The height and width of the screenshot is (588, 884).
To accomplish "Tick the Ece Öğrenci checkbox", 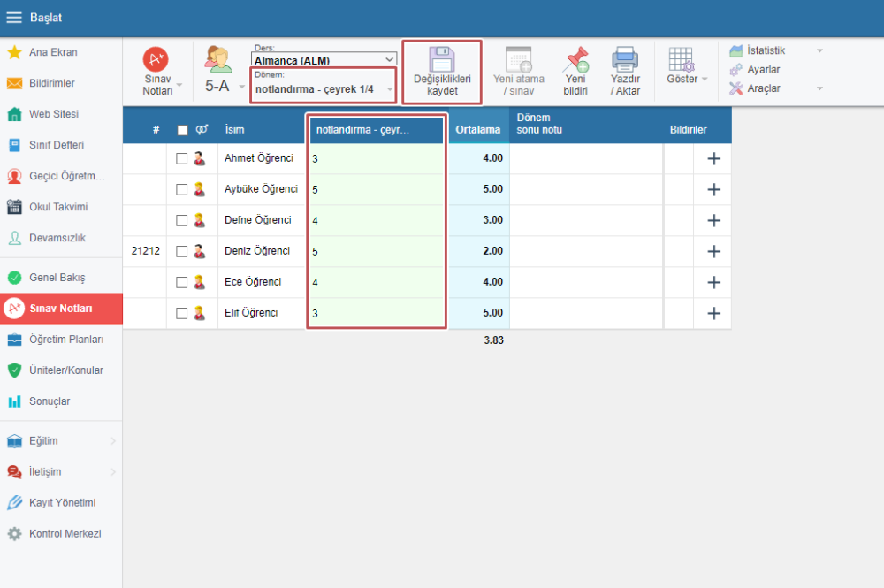I will coord(181,282).
